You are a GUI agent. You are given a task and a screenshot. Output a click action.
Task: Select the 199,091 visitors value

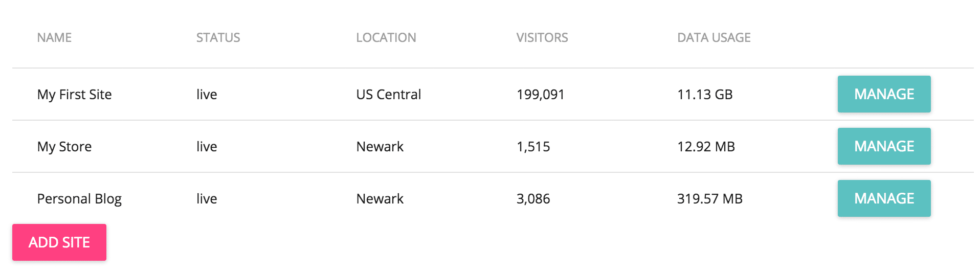(540, 95)
